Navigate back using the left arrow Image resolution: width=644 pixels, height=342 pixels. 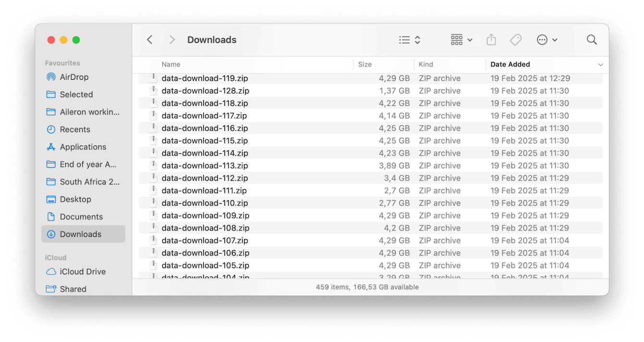[149, 40]
